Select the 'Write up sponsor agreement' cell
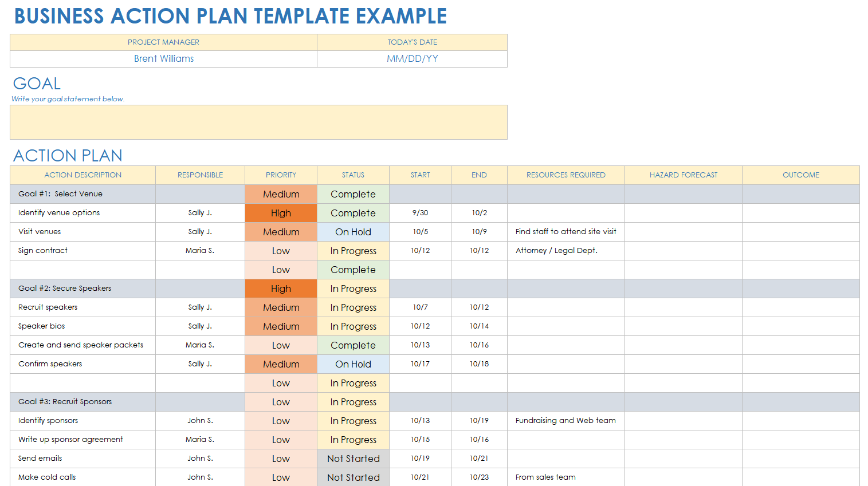The width and height of the screenshot is (868, 486). 83,440
